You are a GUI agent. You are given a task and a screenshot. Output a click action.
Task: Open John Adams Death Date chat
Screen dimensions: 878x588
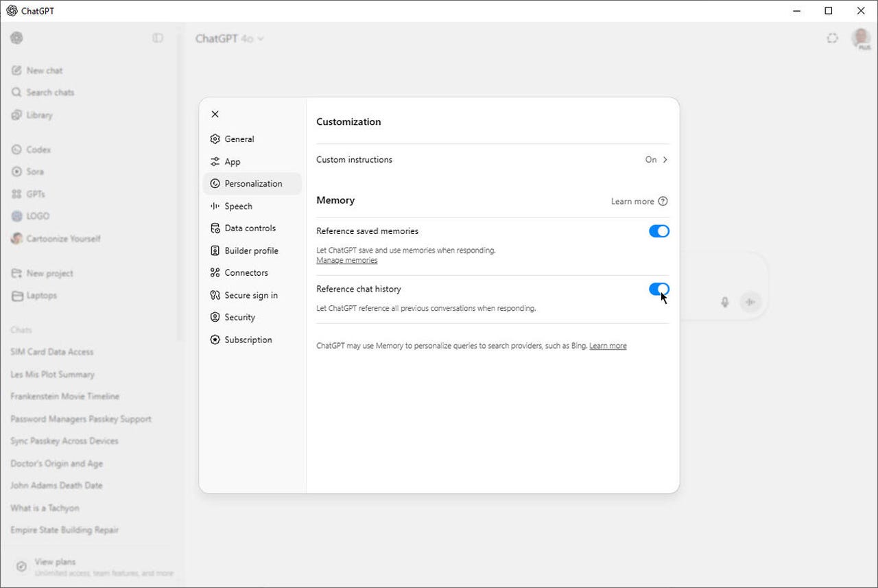[56, 486]
